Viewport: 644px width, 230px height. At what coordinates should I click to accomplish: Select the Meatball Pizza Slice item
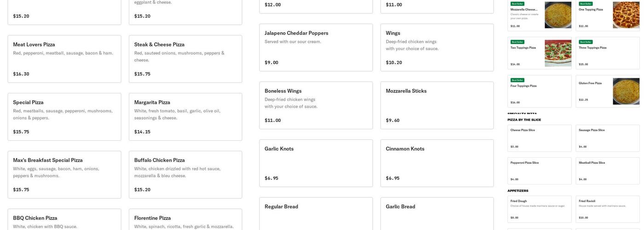[x=608, y=171]
